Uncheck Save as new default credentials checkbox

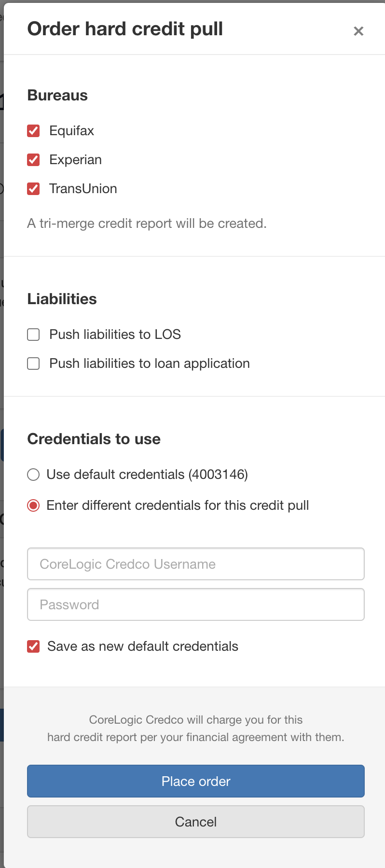[33, 646]
